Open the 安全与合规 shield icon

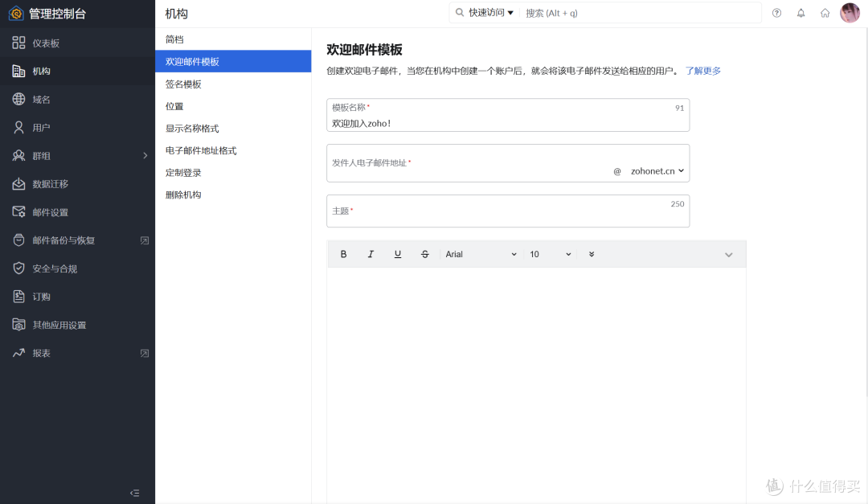pos(18,268)
